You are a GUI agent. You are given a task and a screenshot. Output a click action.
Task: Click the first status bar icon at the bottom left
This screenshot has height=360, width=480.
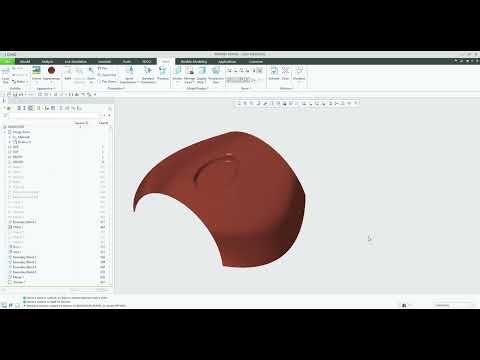pyautogui.click(x=4, y=305)
